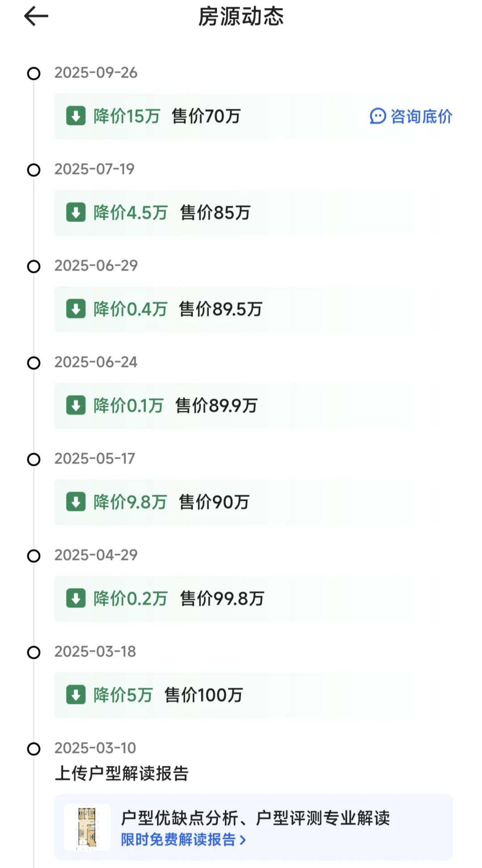Select the 2025-03-10 timeline marker
The image size is (482, 868).
pos(34,749)
